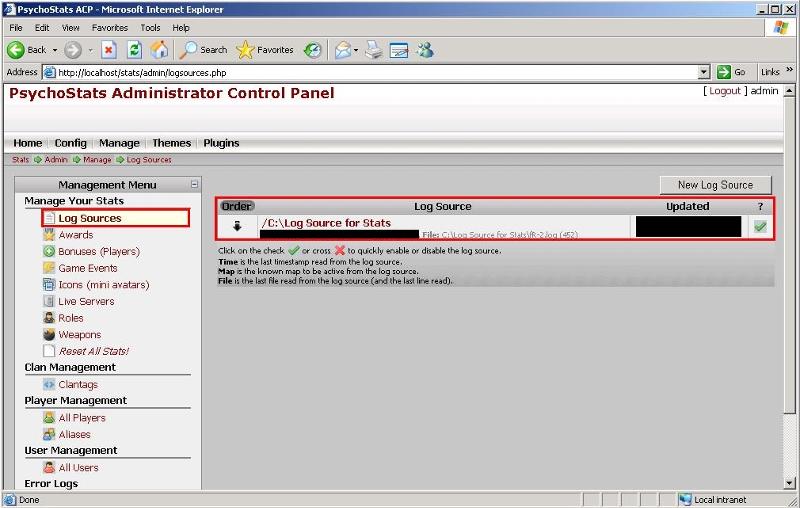800x508 pixels.
Task: Open the Themes navigation tab
Action: pos(171,143)
